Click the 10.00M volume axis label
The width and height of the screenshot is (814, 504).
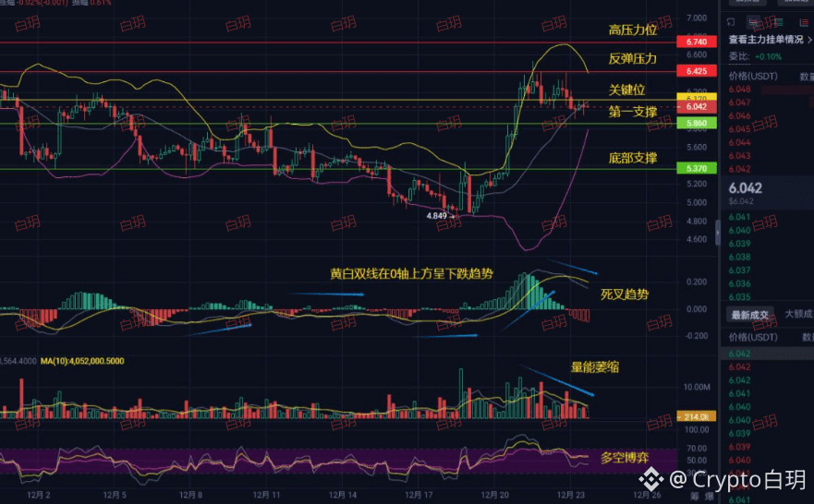click(x=697, y=388)
